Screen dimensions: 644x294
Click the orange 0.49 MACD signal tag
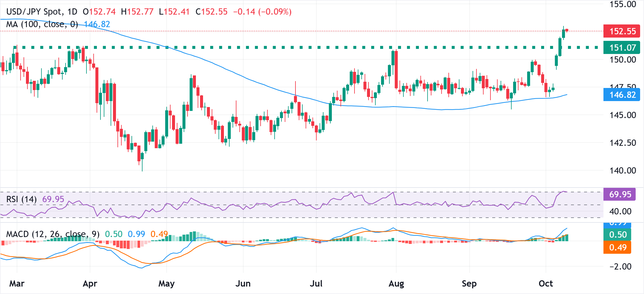pyautogui.click(x=617, y=247)
